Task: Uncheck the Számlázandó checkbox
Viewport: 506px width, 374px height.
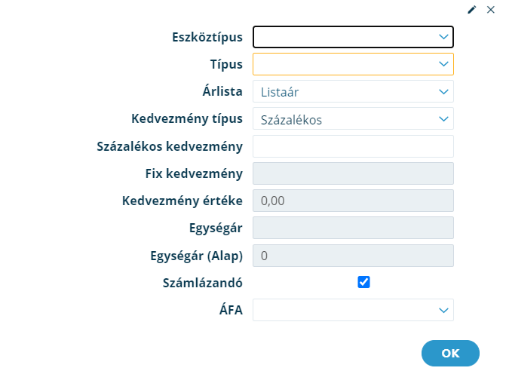Action: click(x=364, y=282)
